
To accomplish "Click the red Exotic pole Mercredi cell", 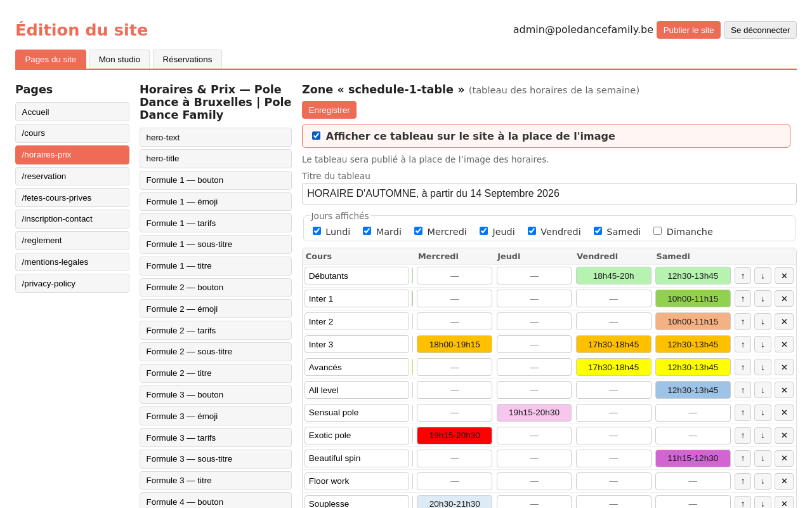I will click(454, 436).
